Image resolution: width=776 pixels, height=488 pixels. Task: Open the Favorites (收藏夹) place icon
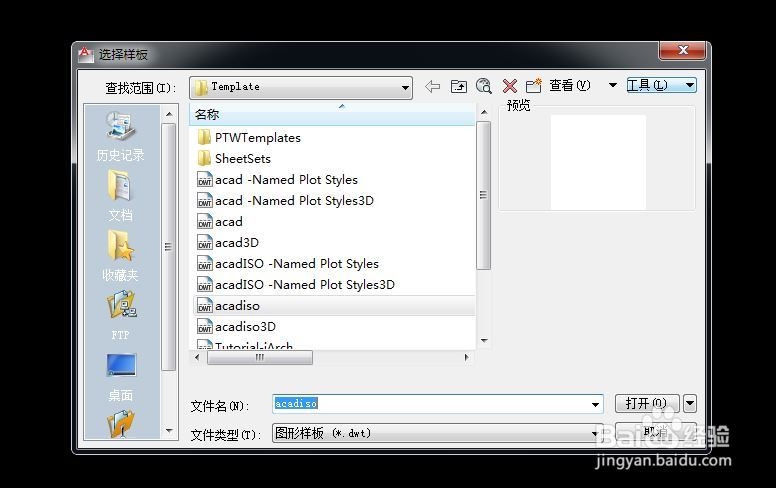click(120, 245)
